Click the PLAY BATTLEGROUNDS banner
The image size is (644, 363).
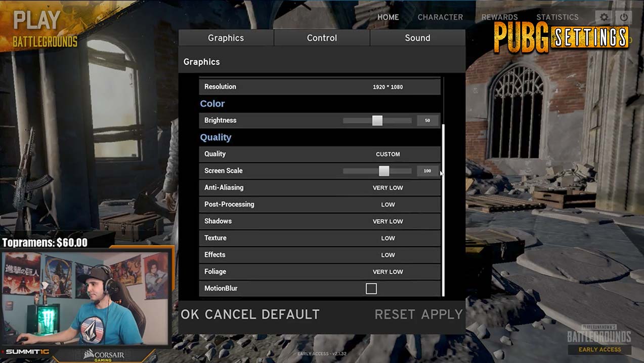[45, 30]
